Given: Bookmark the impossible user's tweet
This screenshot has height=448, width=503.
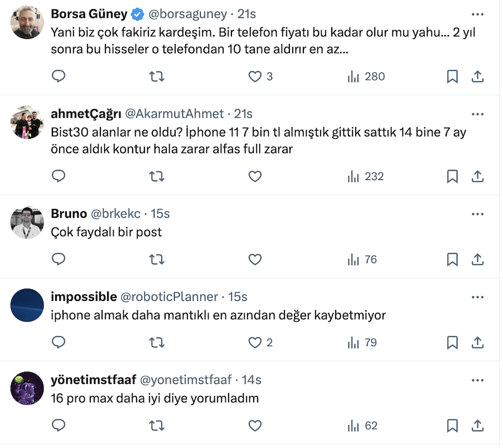Looking at the screenshot, I should tap(452, 342).
